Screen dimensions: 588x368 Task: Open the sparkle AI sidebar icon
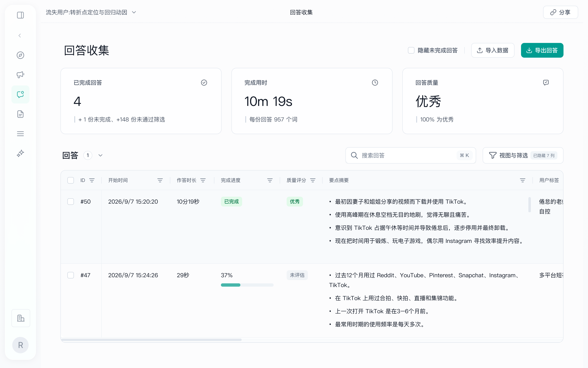(x=20, y=153)
